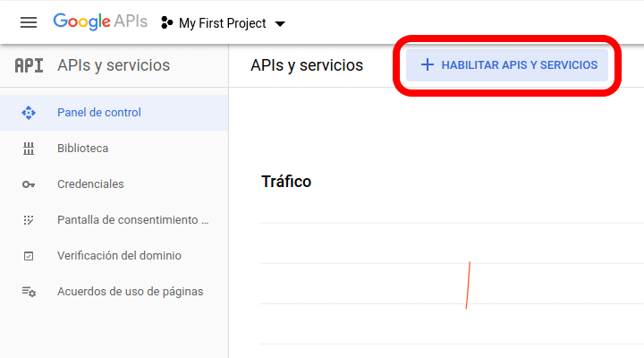The height and width of the screenshot is (358, 644).
Task: Open the Panel de control menu item
Action: coord(114,113)
